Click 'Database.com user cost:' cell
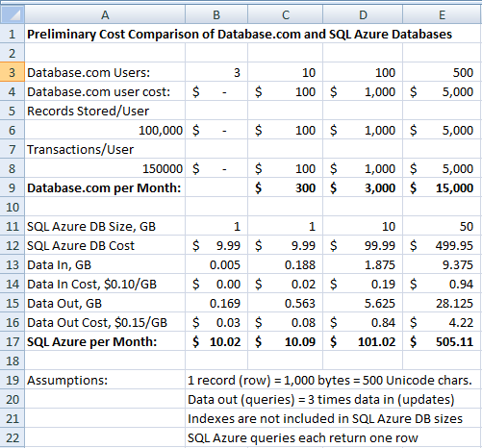The height and width of the screenshot is (448, 482). click(105, 91)
